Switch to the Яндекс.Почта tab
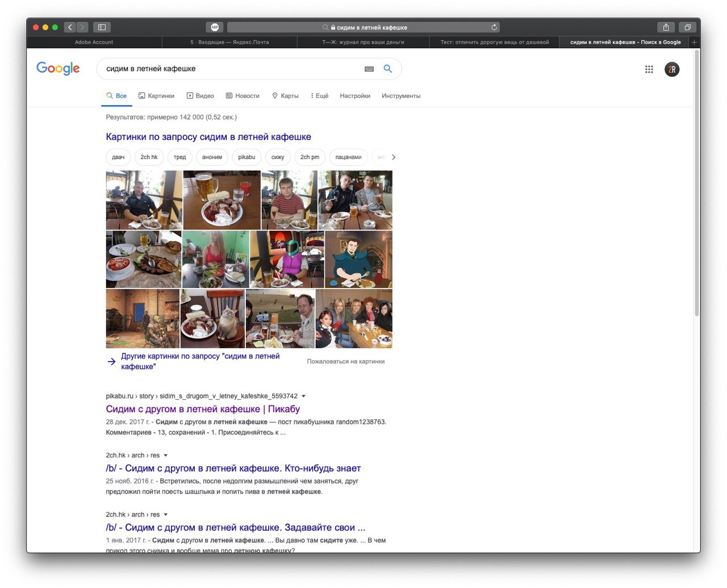This screenshot has height=588, width=727. tap(229, 42)
